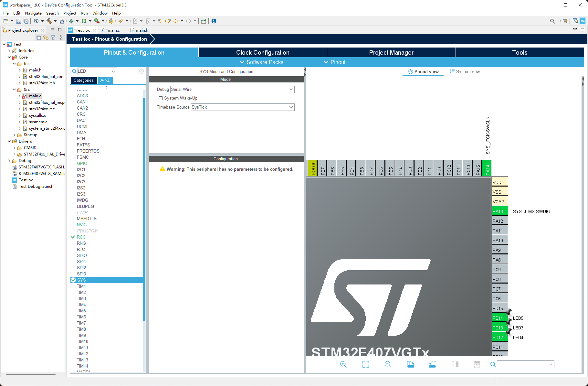Select the A->Z list tab
Screen dimensions: 588x386
click(x=105, y=80)
